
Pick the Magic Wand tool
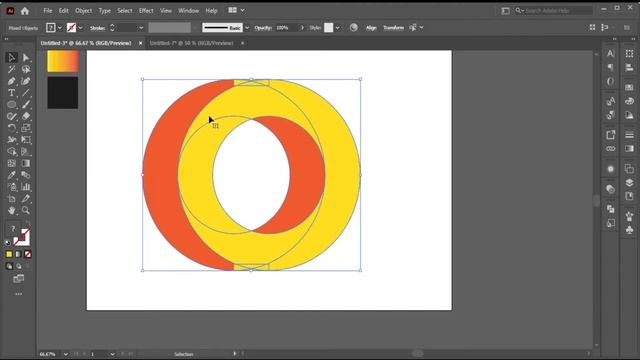tap(11, 69)
